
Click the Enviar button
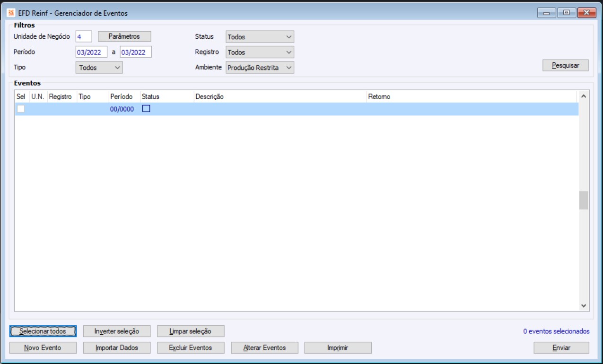pyautogui.click(x=561, y=348)
